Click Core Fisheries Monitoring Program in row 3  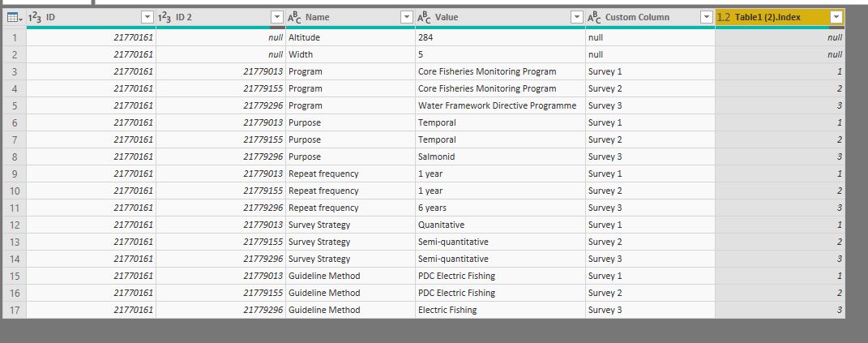point(500,72)
